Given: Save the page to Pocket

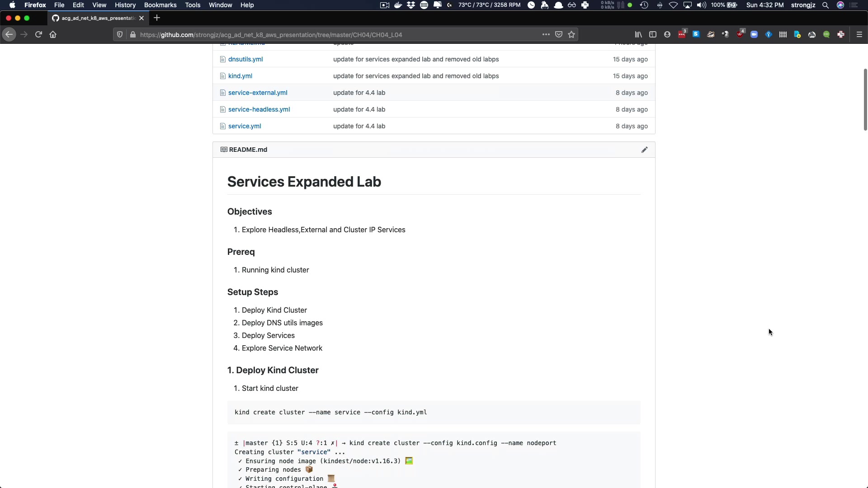Looking at the screenshot, I should pyautogui.click(x=559, y=35).
